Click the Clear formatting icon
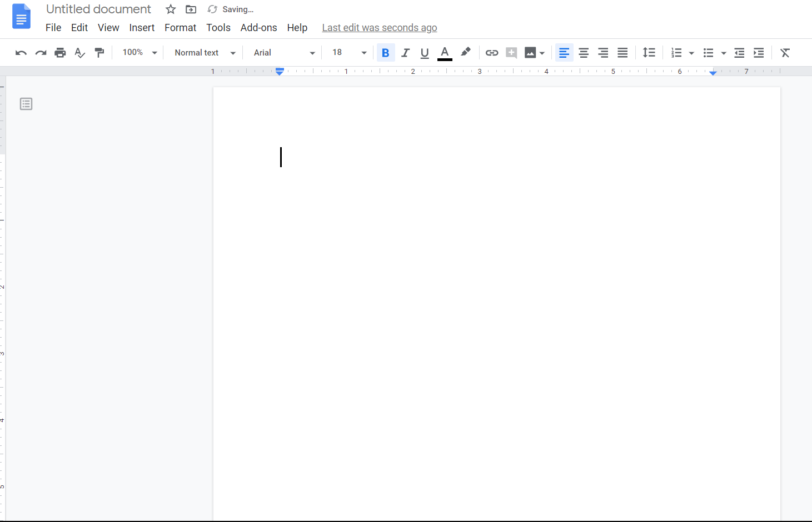Screen dimensions: 812x522 [x=785, y=53]
